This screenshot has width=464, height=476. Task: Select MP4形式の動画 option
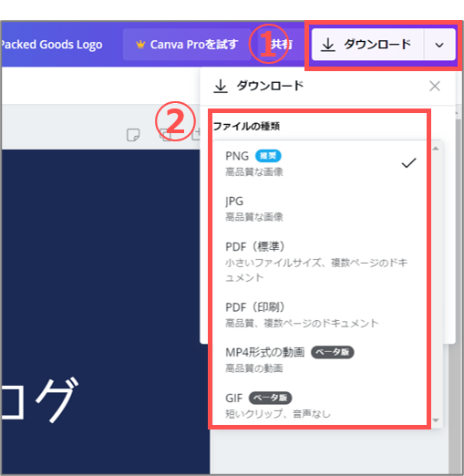320,360
